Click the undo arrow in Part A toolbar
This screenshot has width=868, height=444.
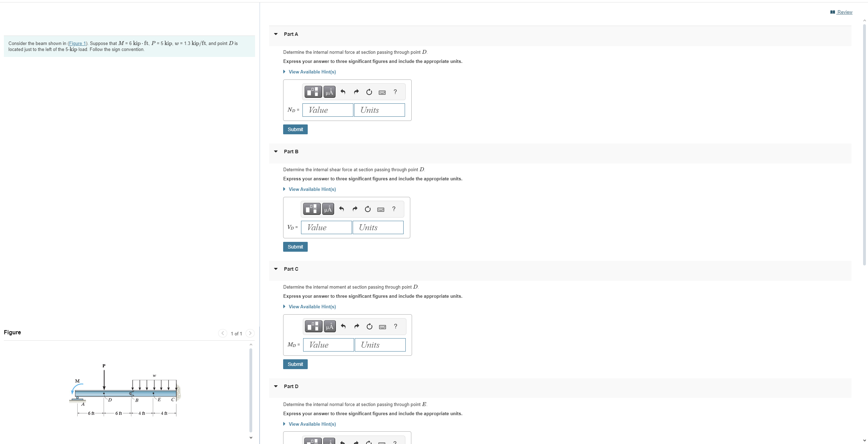343,92
